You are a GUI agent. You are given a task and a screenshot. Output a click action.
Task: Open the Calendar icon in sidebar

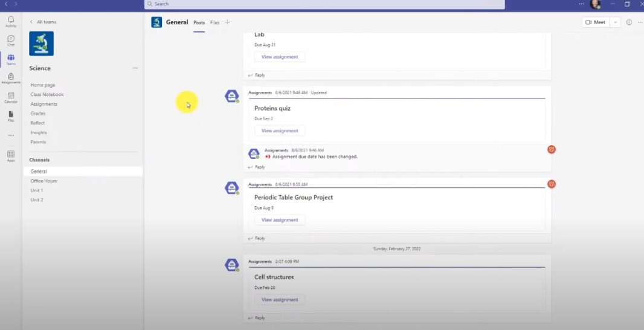click(11, 97)
